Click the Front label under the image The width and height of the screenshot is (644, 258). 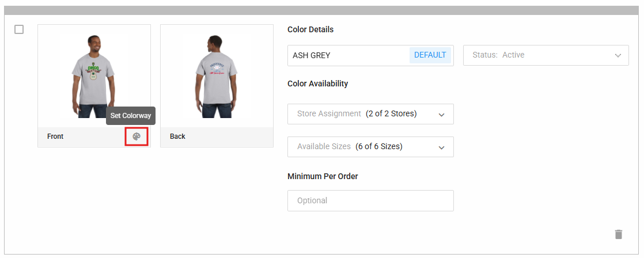coord(55,136)
